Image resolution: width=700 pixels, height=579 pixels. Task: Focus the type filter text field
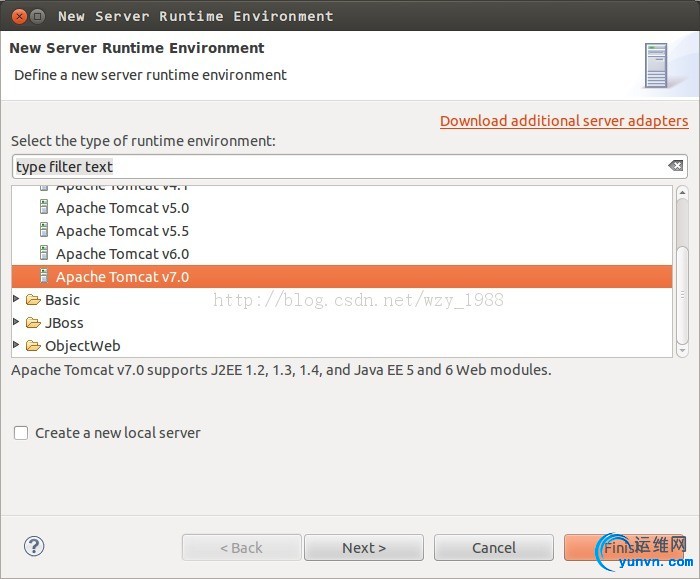tap(349, 167)
